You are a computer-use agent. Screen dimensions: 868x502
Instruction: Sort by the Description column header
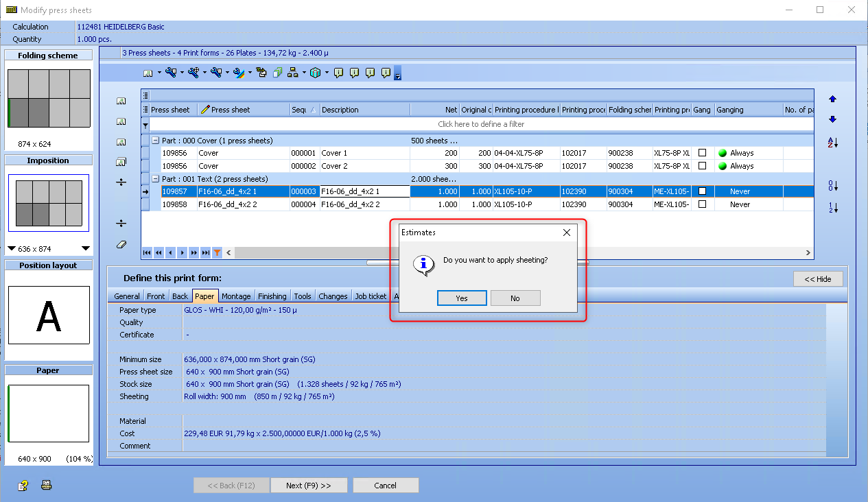click(x=364, y=110)
